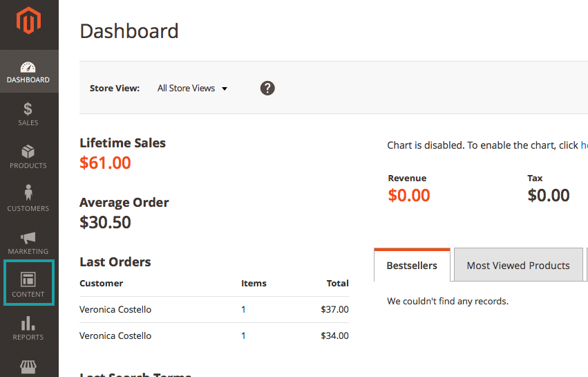Viewport: 588px width, 377px height.
Task: Open the Dashboard sidebar icon
Action: pos(28,68)
